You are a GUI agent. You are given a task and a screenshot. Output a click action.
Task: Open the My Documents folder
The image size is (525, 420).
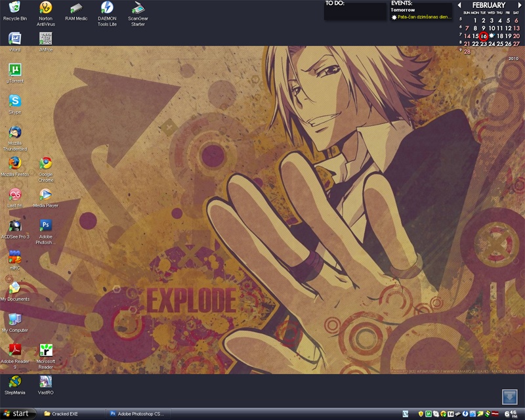(x=14, y=291)
